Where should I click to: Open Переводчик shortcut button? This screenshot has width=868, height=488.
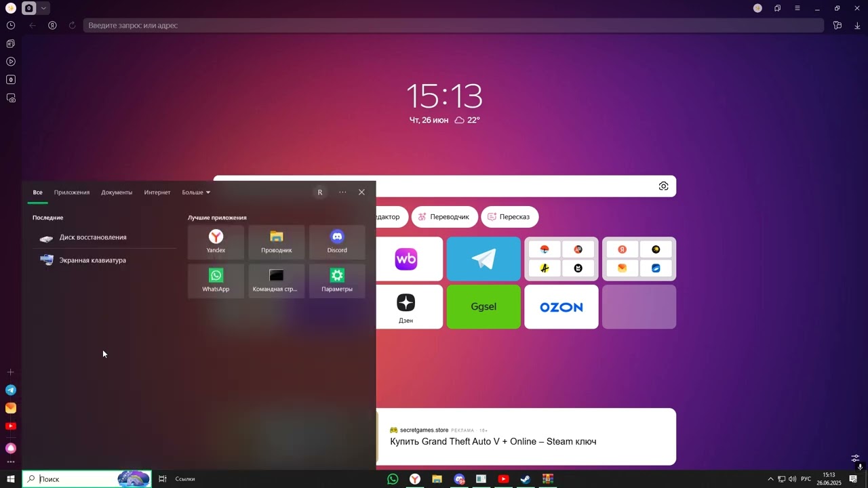coord(444,217)
